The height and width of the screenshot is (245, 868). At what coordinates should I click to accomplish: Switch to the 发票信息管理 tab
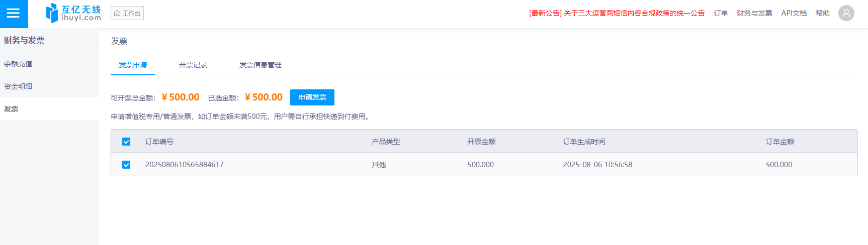260,65
